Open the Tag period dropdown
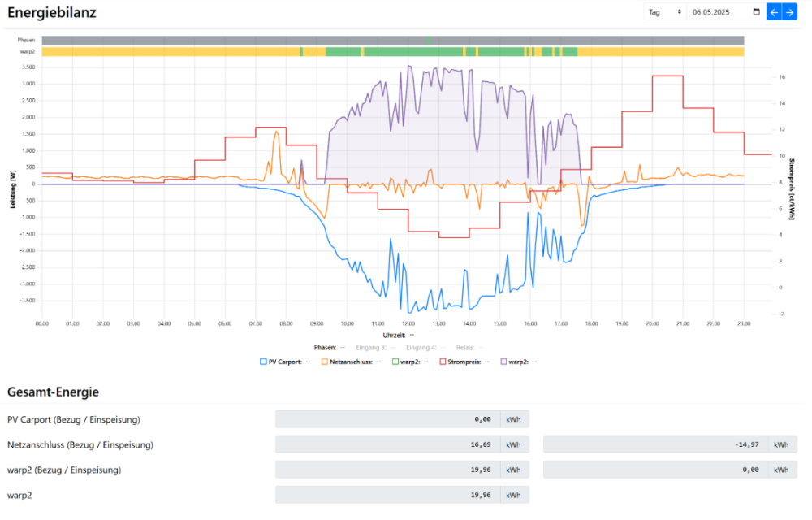The width and height of the screenshot is (812, 520). click(x=664, y=12)
